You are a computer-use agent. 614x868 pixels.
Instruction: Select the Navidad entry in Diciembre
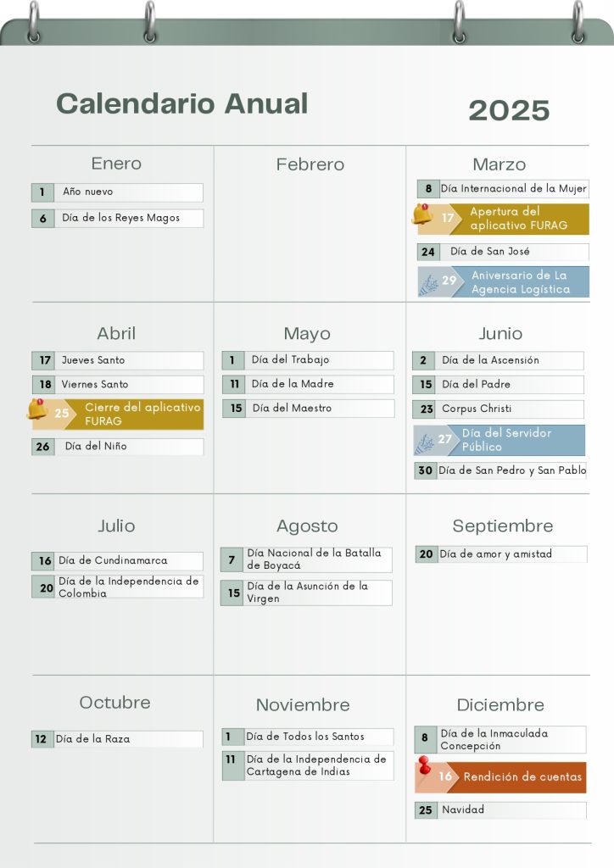click(x=500, y=810)
